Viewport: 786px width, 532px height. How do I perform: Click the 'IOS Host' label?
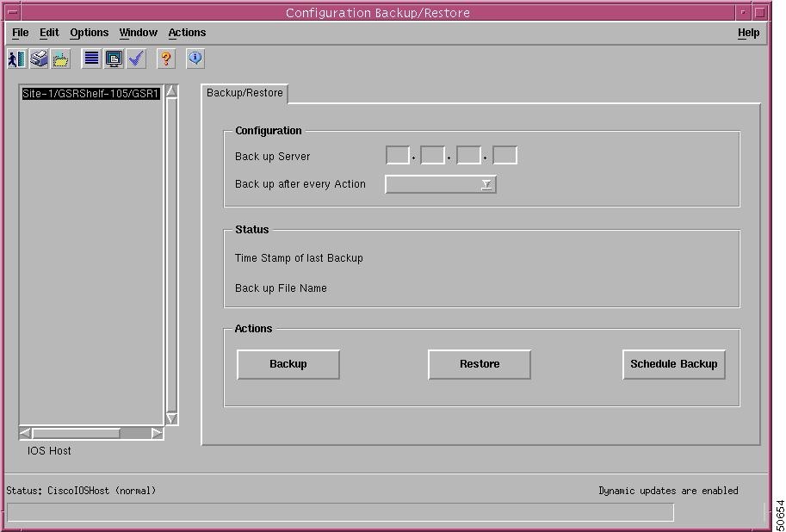(49, 451)
